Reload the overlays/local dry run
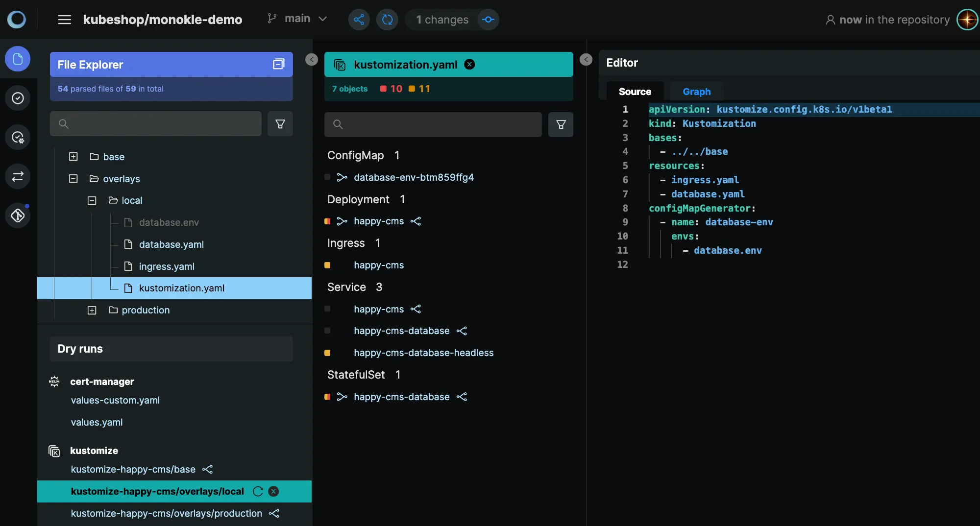 (258, 492)
